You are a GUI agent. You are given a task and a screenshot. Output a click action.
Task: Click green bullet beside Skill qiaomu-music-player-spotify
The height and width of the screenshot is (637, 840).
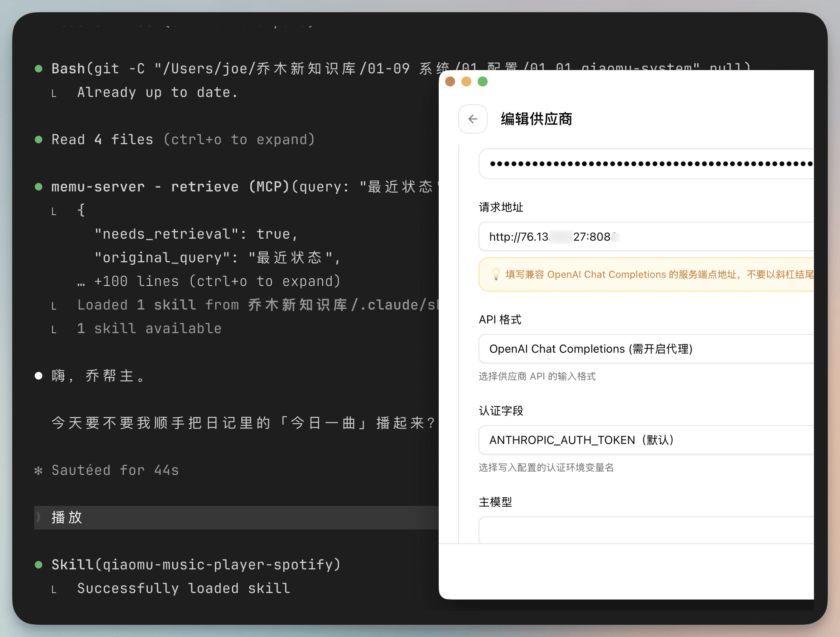39,565
